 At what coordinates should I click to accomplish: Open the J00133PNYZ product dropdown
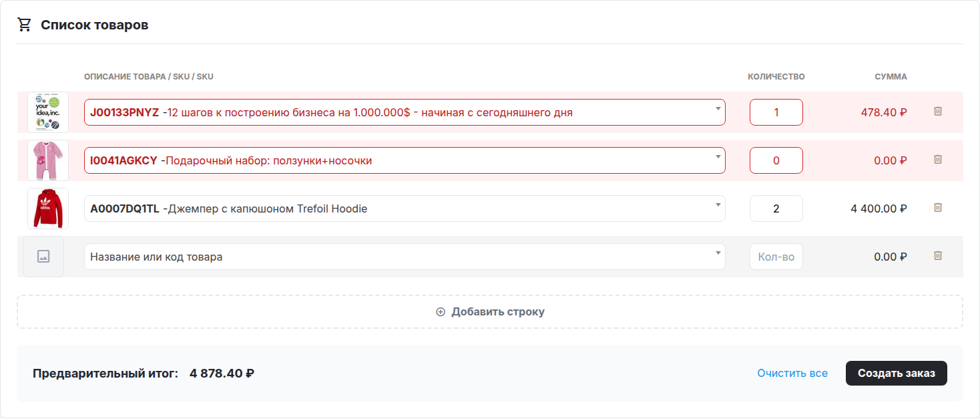coord(405,112)
